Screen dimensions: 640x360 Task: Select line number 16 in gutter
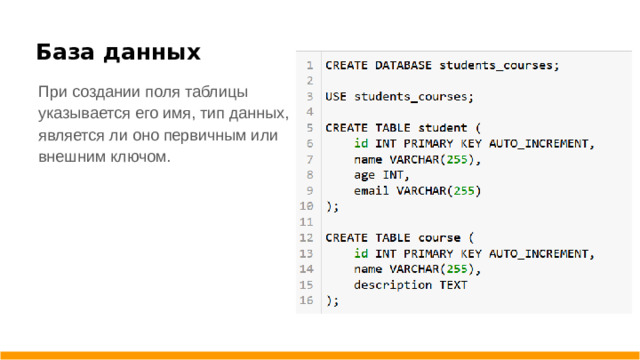point(307,300)
